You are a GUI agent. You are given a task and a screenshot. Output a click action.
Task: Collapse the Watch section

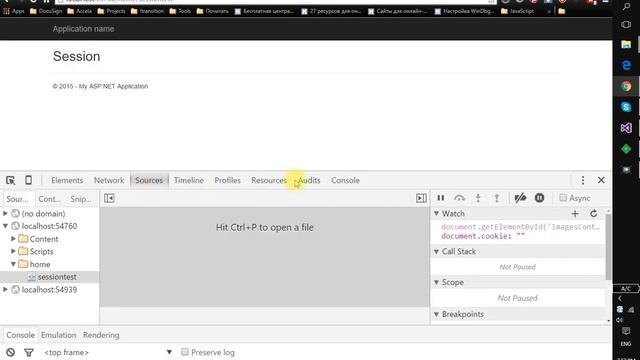click(436, 213)
